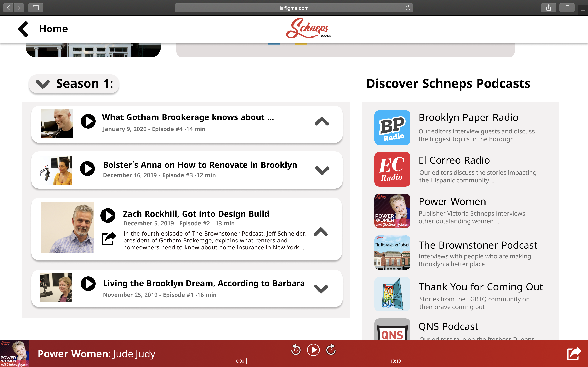Open the Power Women title link

coord(452,201)
